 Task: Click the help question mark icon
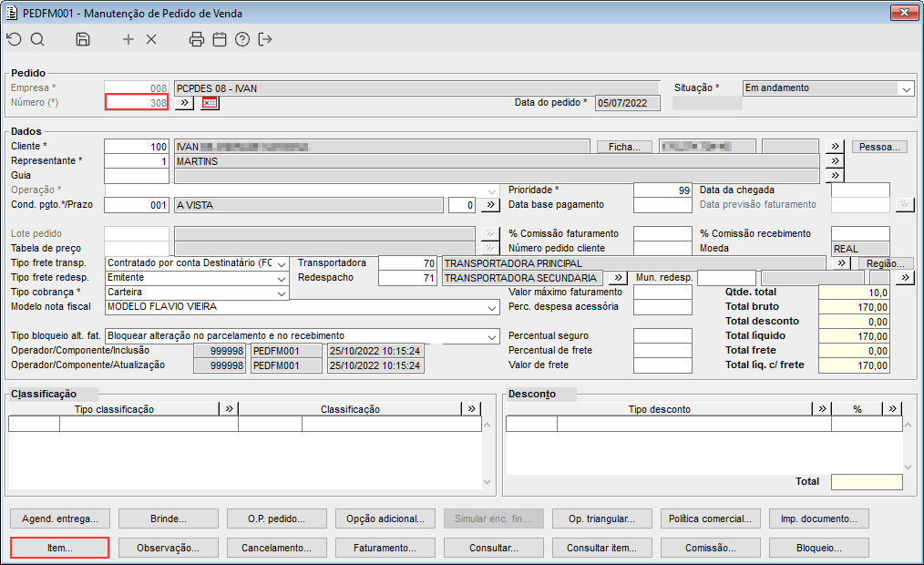point(241,39)
